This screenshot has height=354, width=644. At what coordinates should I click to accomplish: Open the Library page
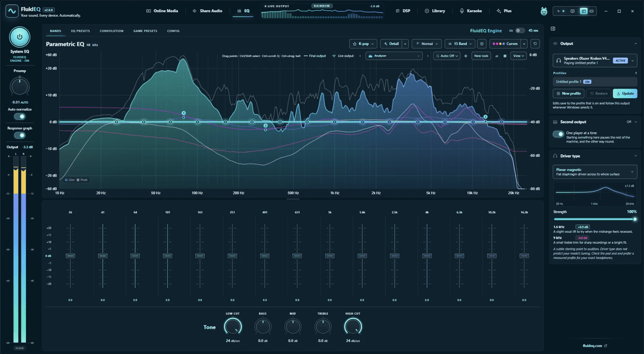click(435, 11)
